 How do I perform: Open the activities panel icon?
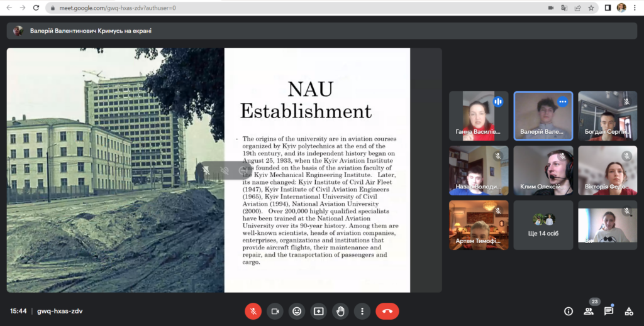[629, 311]
